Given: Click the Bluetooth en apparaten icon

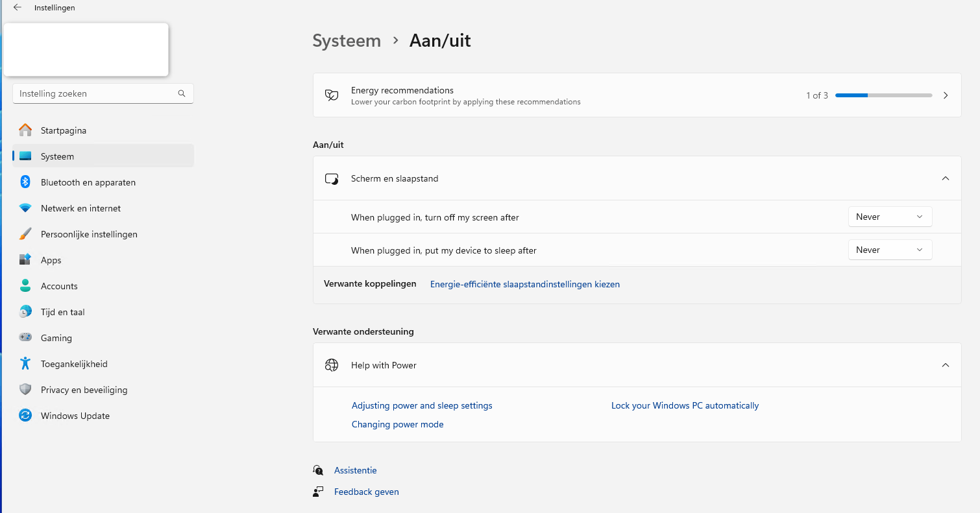Looking at the screenshot, I should click(25, 182).
